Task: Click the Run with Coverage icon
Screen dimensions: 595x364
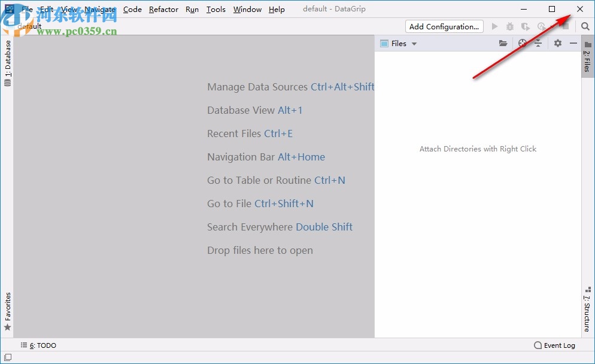Action: click(x=526, y=26)
